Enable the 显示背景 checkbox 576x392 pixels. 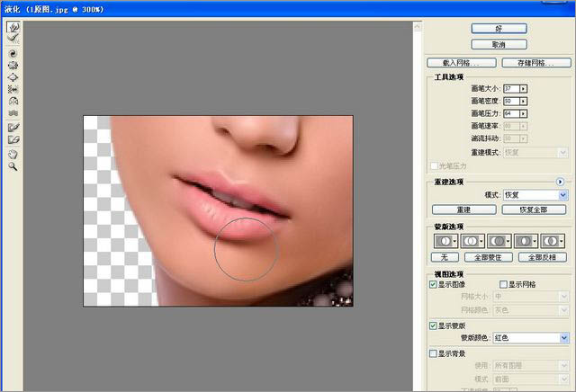(434, 354)
